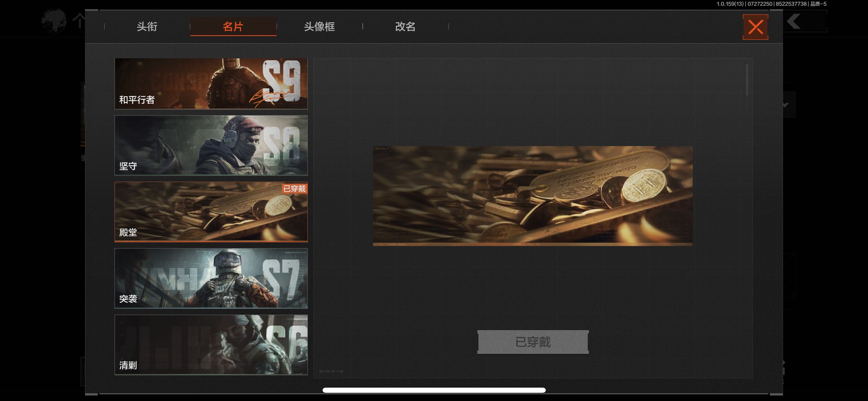Close the panel with the orange X
The height and width of the screenshot is (401, 868).
click(x=755, y=27)
